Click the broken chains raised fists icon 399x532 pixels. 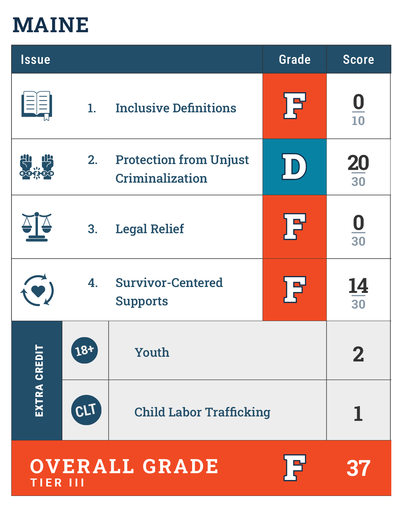pyautogui.click(x=37, y=167)
